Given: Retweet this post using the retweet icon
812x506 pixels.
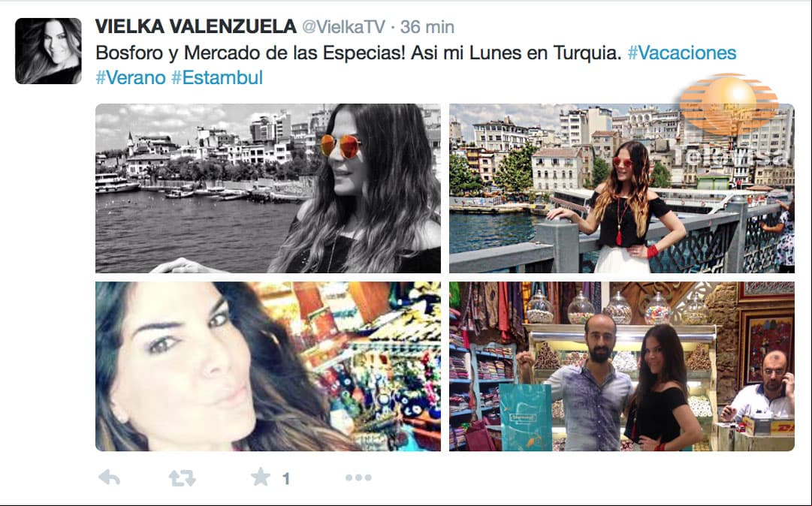Looking at the screenshot, I should 182,477.
